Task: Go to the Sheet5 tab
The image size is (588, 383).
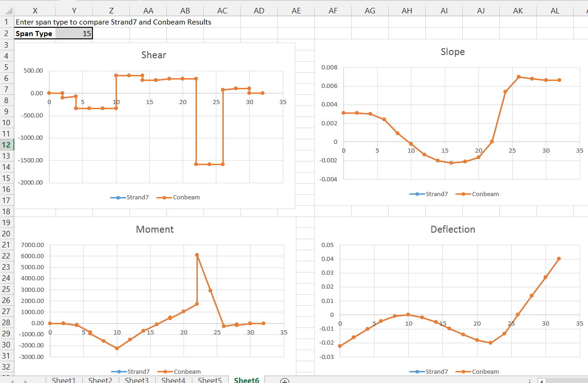Action: click(x=209, y=380)
